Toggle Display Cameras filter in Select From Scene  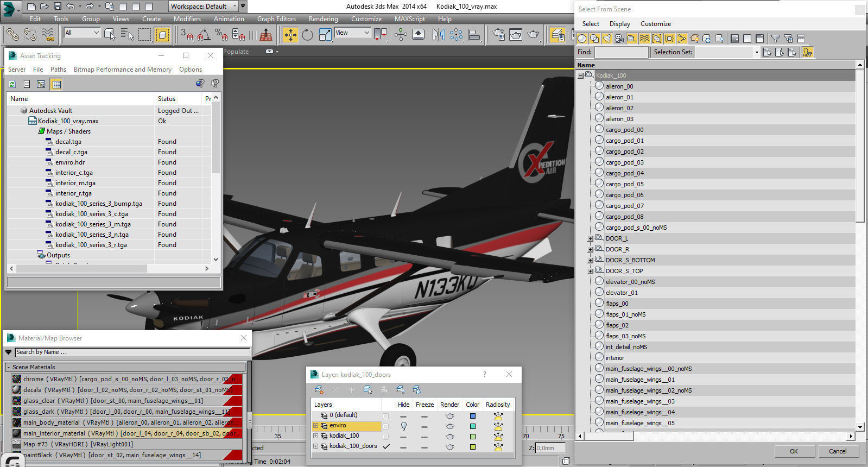pos(619,39)
